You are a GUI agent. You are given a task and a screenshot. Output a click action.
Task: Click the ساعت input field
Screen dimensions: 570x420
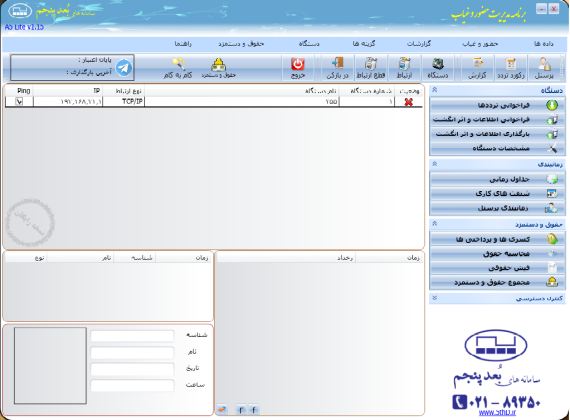click(132, 385)
